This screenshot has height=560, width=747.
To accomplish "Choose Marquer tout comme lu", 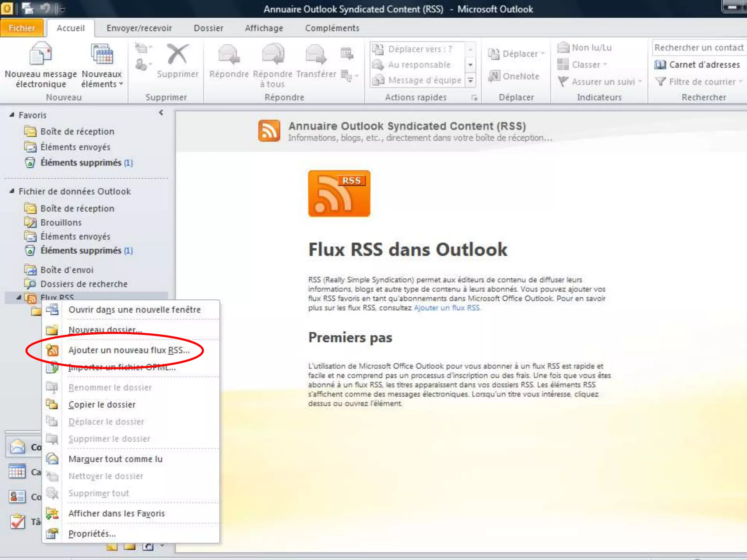I will [x=115, y=459].
